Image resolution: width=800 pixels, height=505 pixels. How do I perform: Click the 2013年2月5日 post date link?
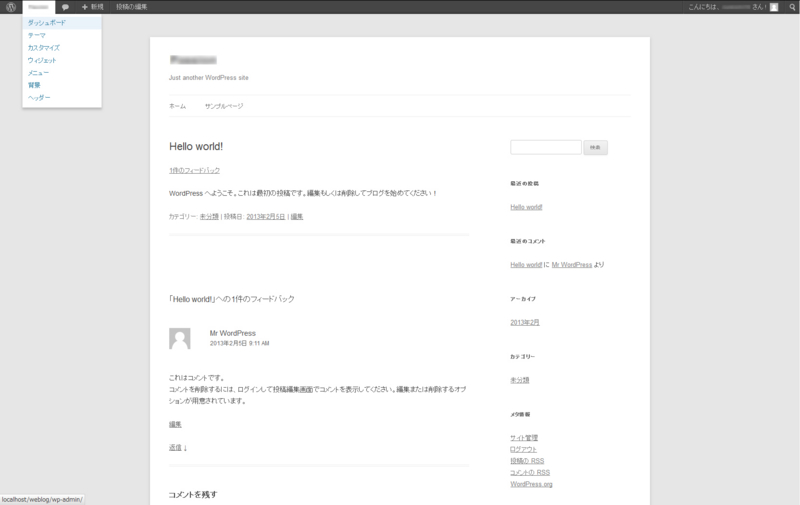(x=266, y=217)
